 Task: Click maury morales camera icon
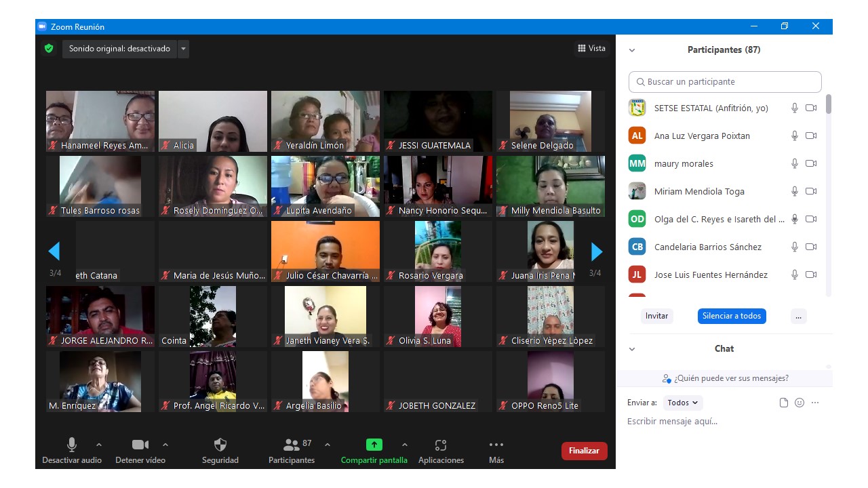(x=811, y=163)
